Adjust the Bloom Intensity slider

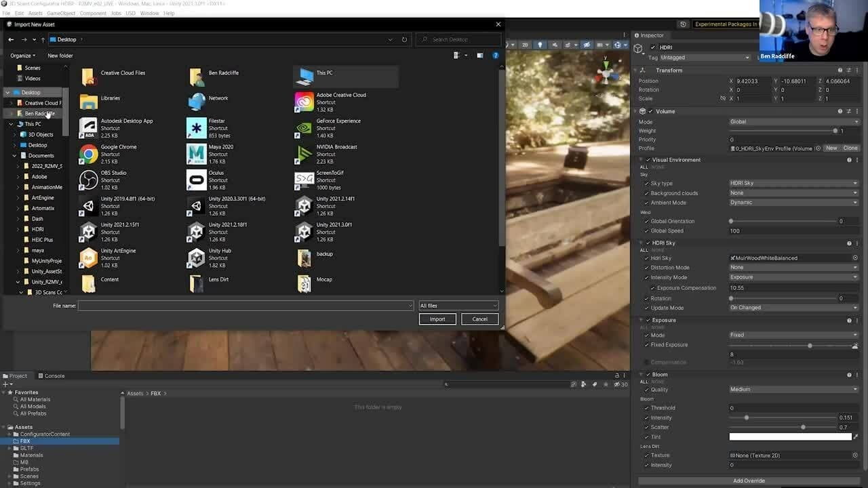783,418
